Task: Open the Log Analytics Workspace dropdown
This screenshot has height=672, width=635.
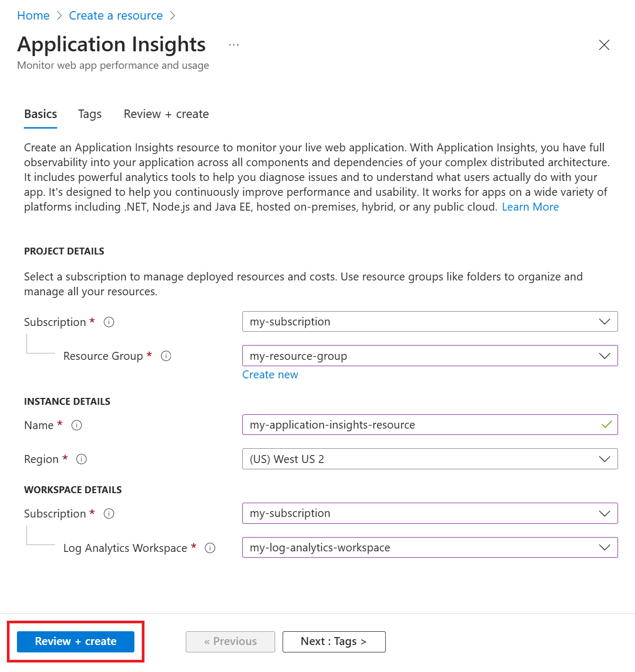Action: (x=430, y=548)
